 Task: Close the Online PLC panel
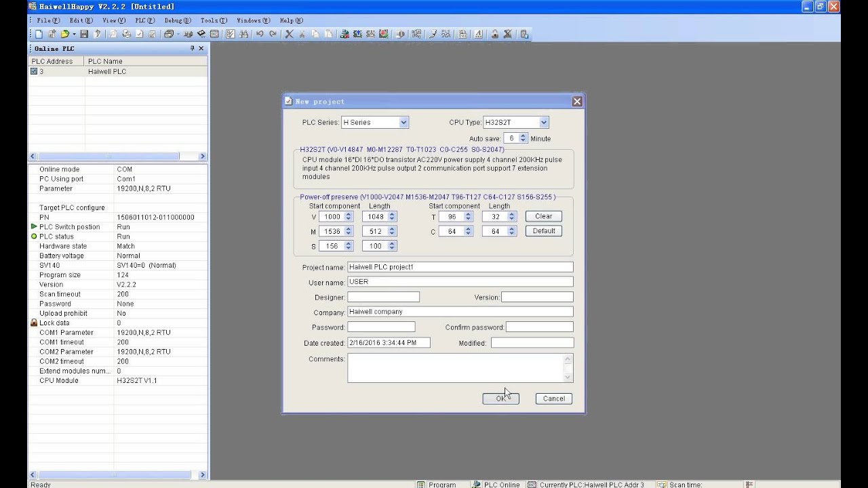click(x=201, y=49)
